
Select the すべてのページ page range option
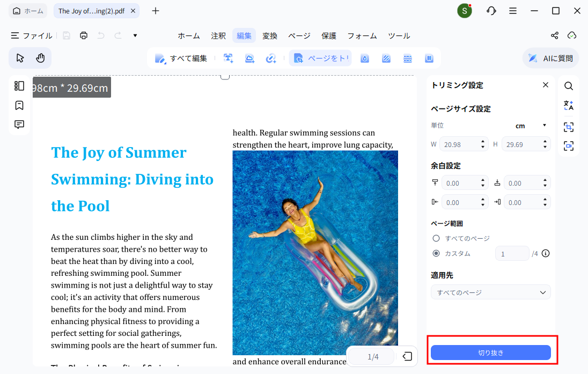coord(435,238)
